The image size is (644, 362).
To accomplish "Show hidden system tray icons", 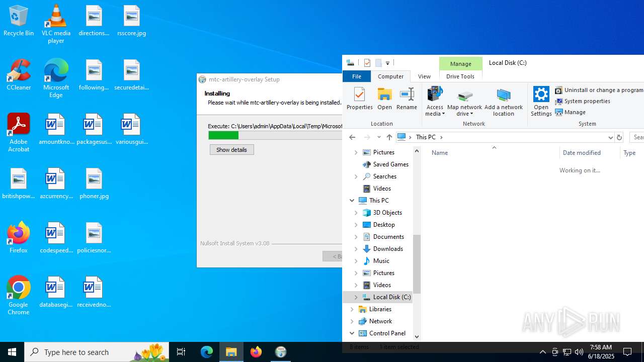I will pyautogui.click(x=542, y=352).
